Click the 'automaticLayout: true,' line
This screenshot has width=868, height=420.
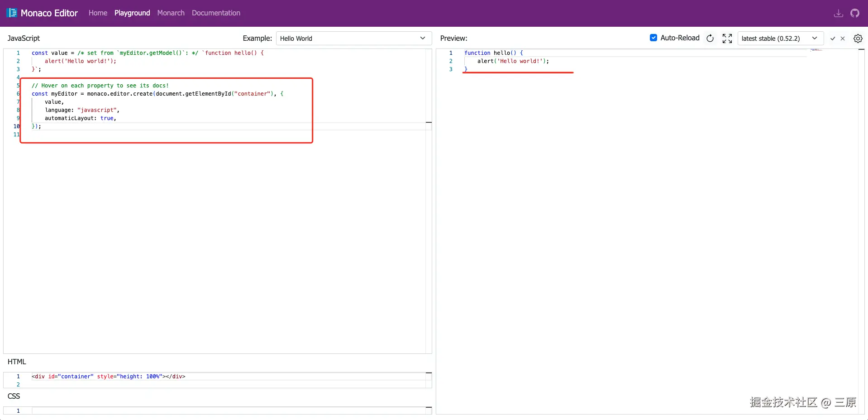(x=81, y=118)
